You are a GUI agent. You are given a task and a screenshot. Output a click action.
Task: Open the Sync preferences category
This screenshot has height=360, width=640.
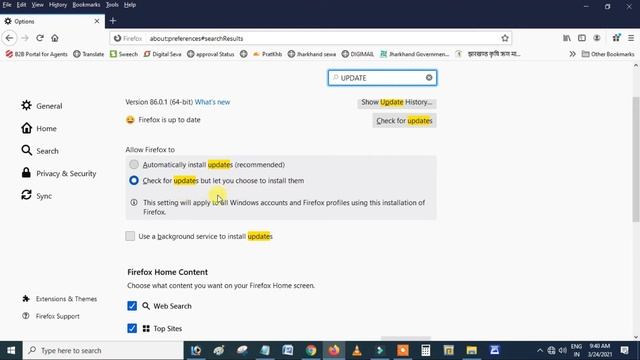(x=37, y=196)
